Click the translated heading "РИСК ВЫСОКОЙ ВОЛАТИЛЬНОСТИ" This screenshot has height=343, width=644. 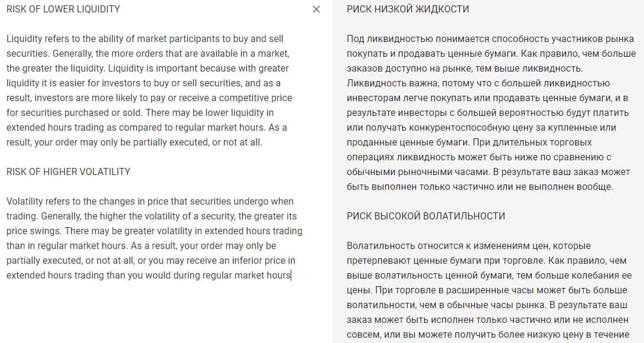426,216
